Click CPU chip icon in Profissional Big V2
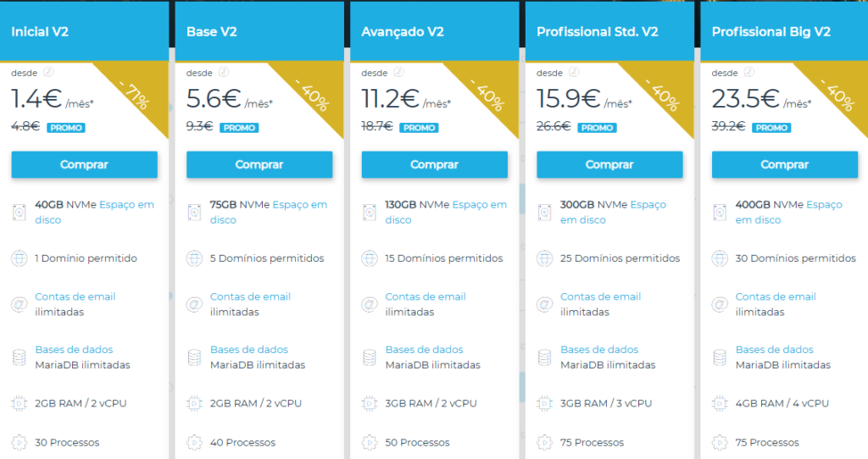 click(x=720, y=403)
